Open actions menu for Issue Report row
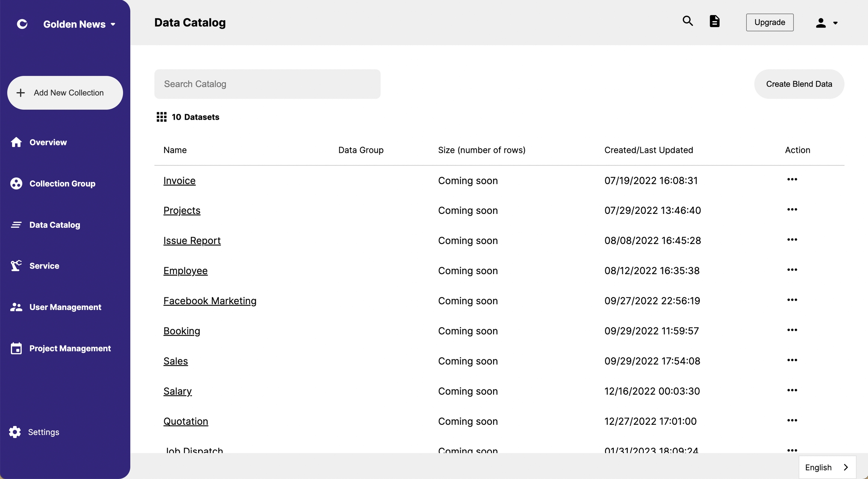The height and width of the screenshot is (479, 868). [792, 239]
